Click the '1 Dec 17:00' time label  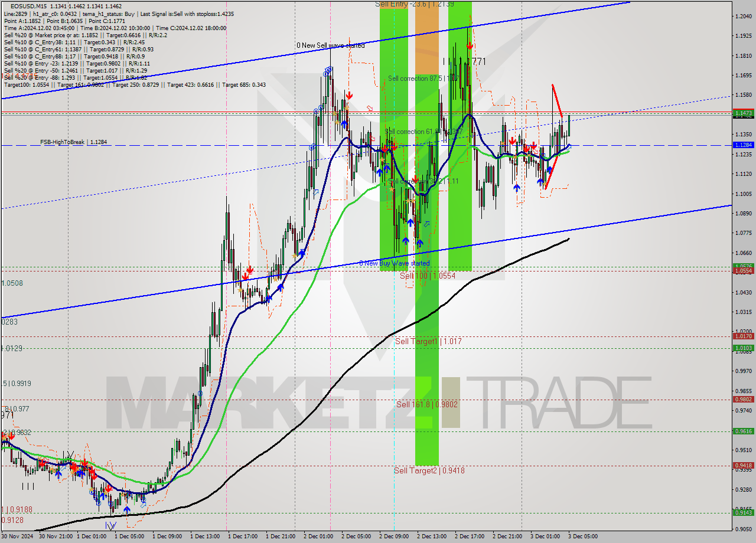pos(243,537)
